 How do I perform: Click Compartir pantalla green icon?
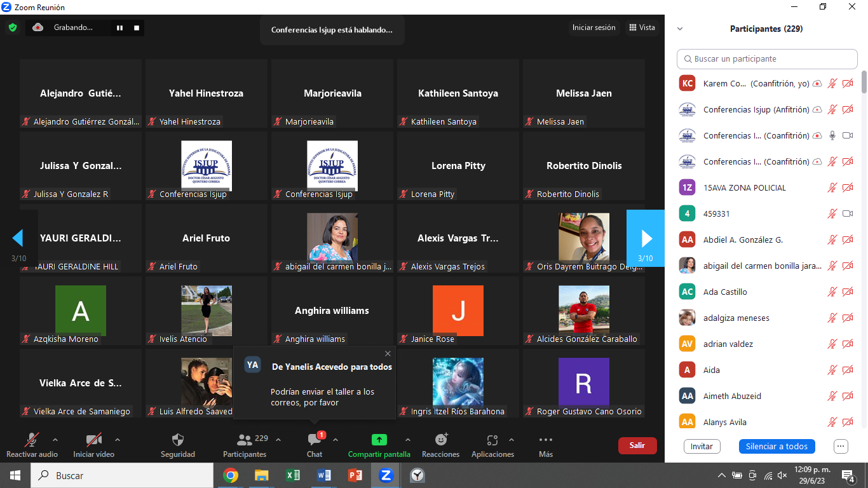pos(379,440)
